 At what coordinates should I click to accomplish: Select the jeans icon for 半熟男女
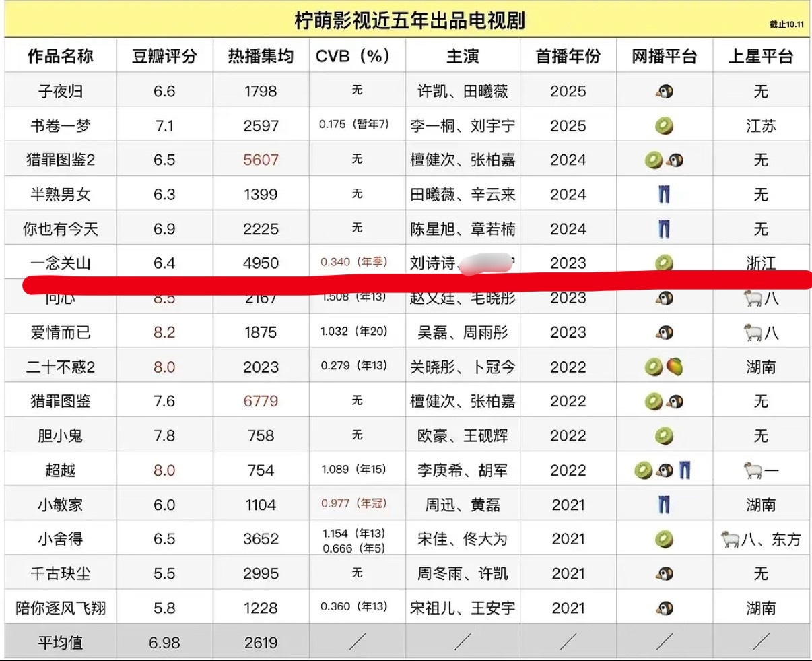664,193
